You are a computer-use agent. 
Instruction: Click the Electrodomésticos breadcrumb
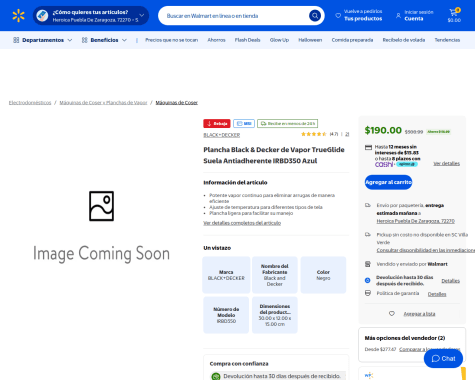(x=30, y=103)
